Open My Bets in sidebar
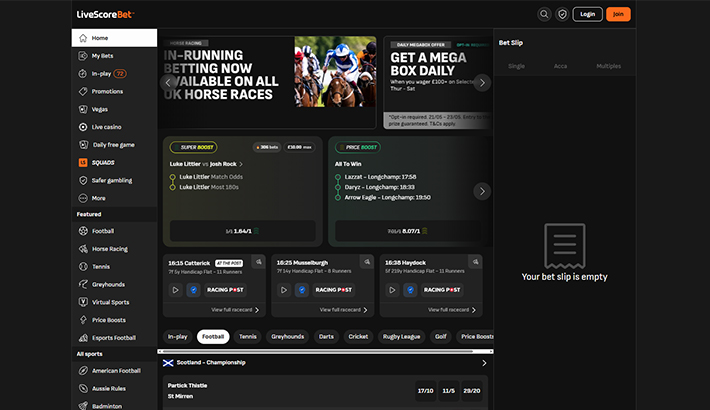This screenshot has width=710, height=410. tap(114, 56)
